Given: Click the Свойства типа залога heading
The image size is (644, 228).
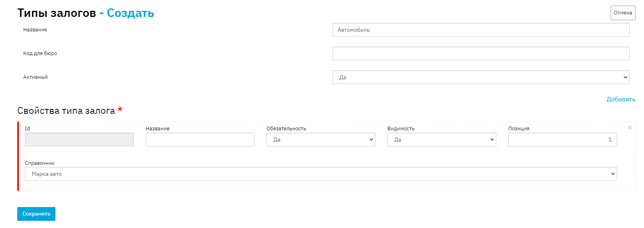Looking at the screenshot, I should pyautogui.click(x=66, y=111).
